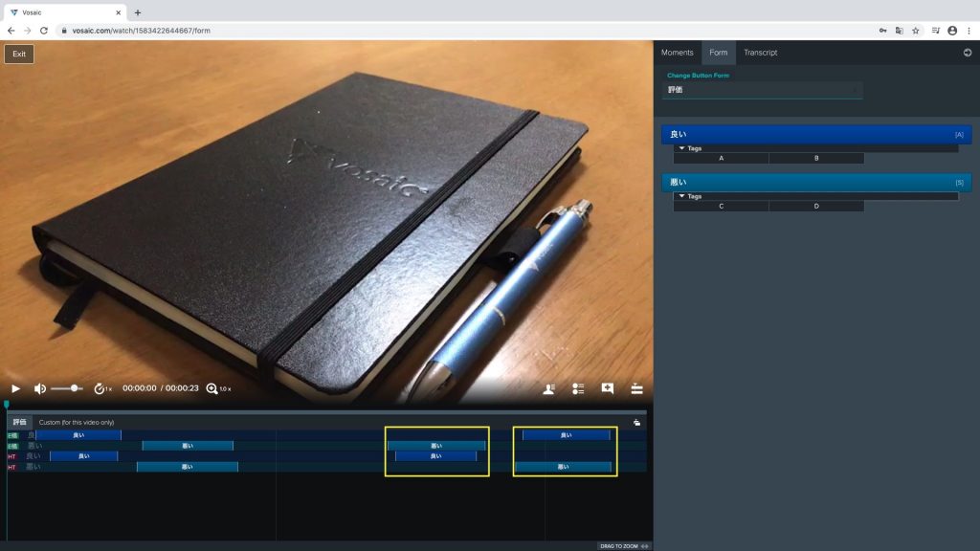The width and height of the screenshot is (980, 551).
Task: Click the video progress bar
Action: 326,411
